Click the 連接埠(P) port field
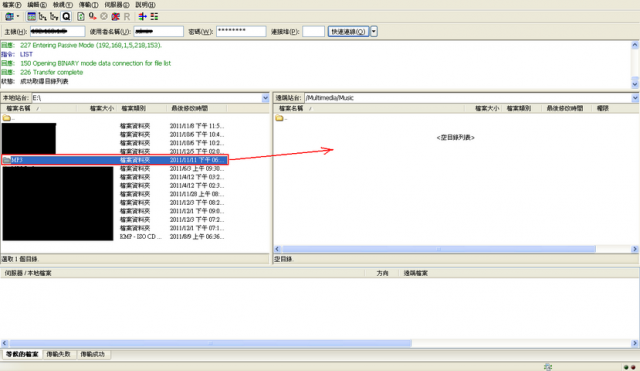Image resolution: width=640 pixels, height=371 pixels. point(313,31)
